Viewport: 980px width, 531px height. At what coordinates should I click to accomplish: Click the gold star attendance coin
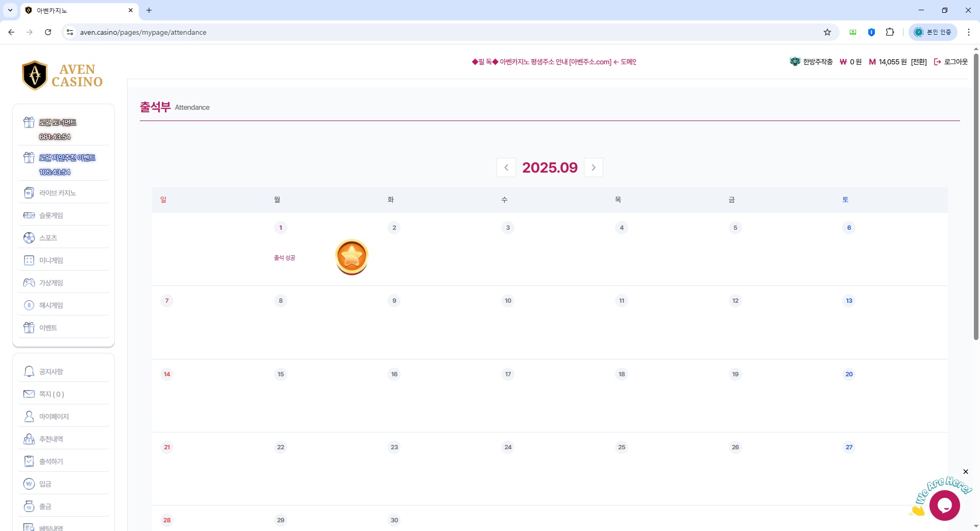[352, 257]
